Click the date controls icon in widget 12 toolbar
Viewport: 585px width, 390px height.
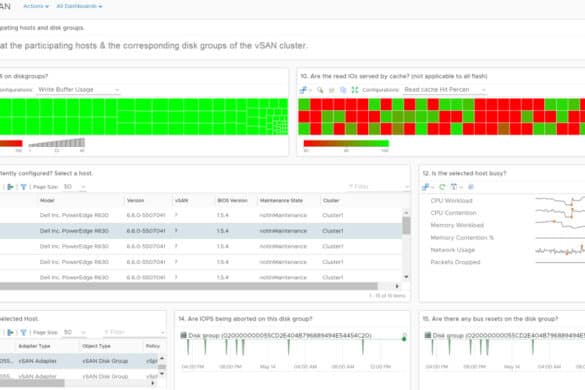[x=454, y=187]
